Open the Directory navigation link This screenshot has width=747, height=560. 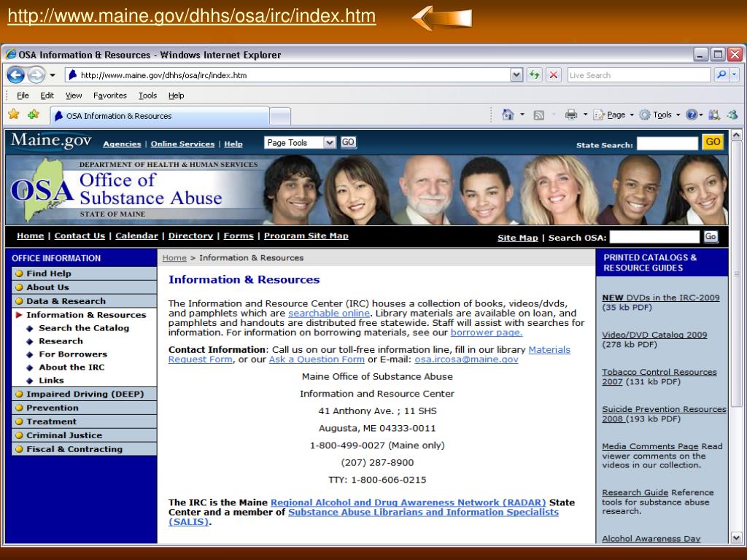point(190,236)
